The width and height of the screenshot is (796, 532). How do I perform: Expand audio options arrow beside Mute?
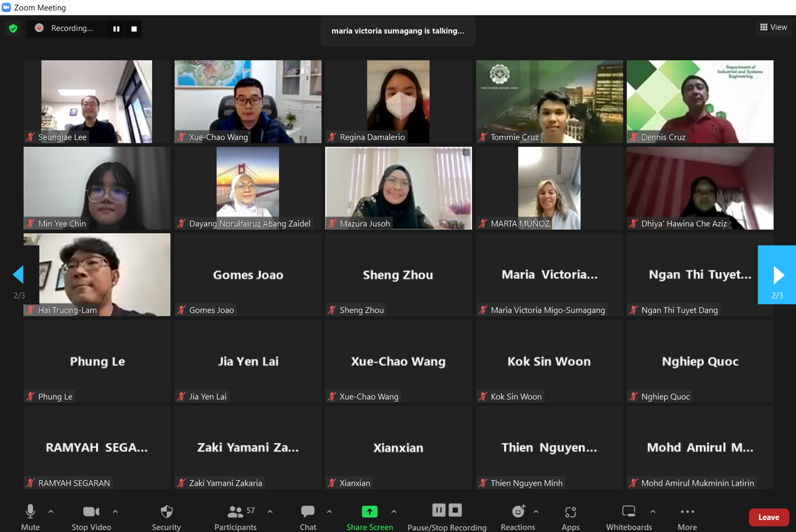pos(51,511)
